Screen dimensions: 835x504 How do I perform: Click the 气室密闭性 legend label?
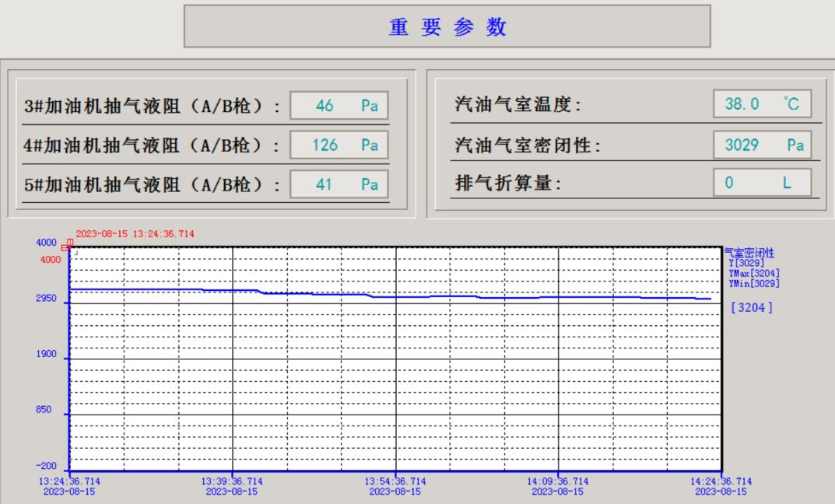point(750,253)
